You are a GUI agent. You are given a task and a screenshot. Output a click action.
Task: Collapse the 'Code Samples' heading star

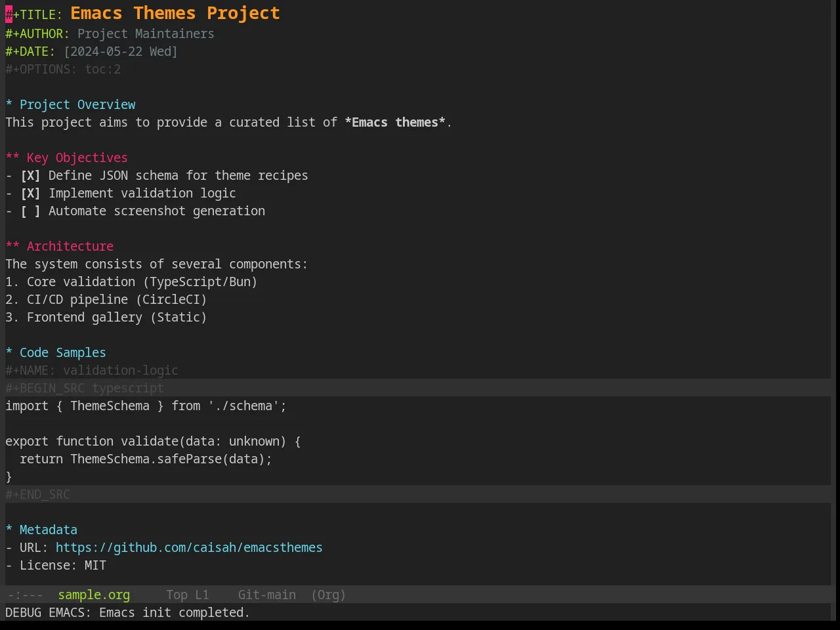tap(9, 352)
